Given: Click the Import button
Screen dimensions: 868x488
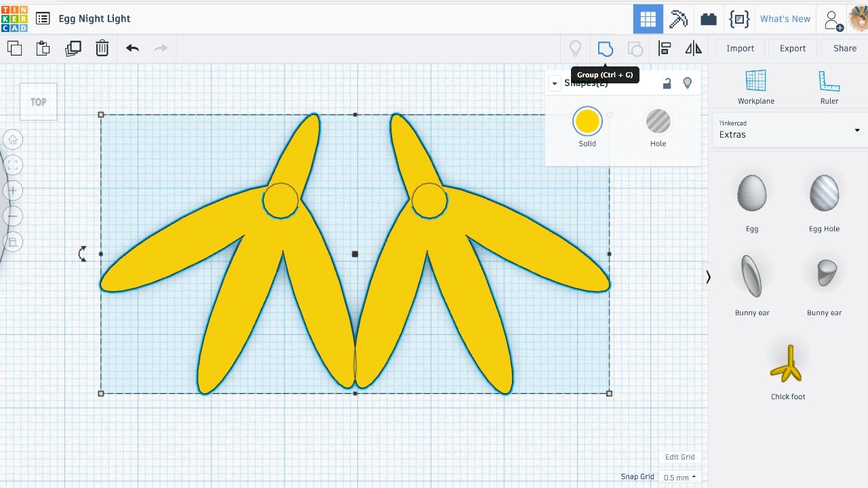Looking at the screenshot, I should 740,48.
